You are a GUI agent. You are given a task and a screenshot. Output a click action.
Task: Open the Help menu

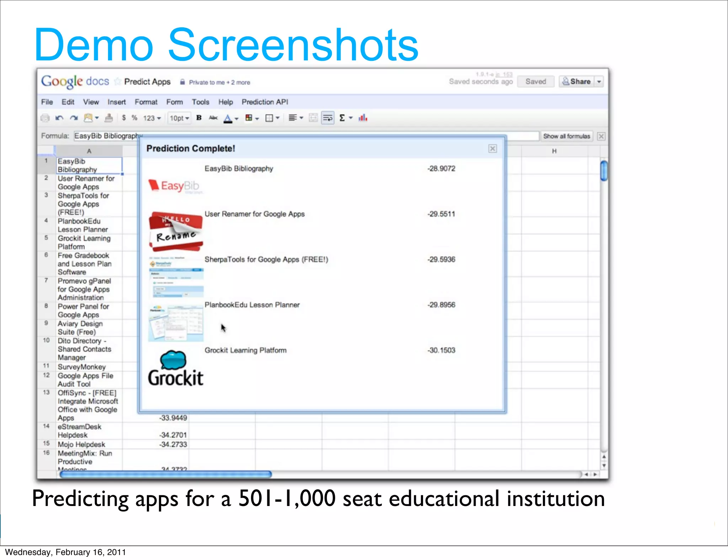click(x=225, y=102)
